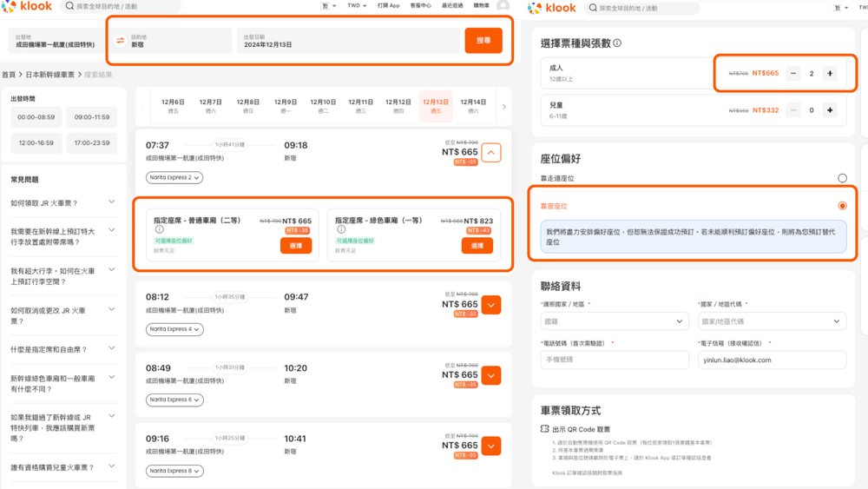Click the 手機號碼 phone number field
This screenshot has height=489, width=868.
[614, 360]
